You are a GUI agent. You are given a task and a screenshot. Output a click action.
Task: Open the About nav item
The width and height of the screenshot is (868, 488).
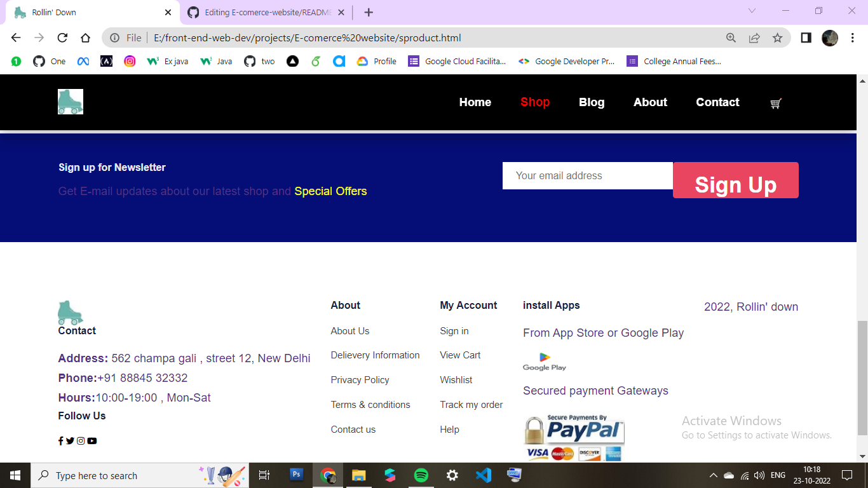[650, 102]
